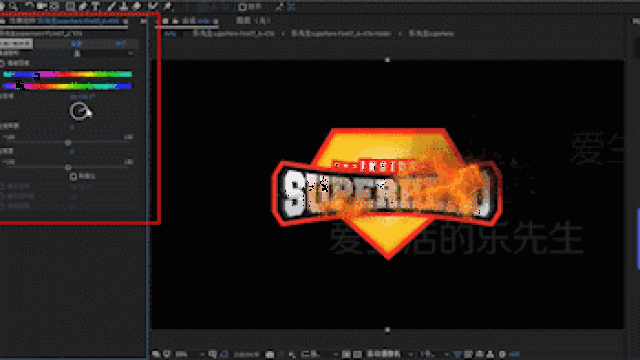Click the lower channel range color bar
The image size is (640, 360).
(67, 86)
